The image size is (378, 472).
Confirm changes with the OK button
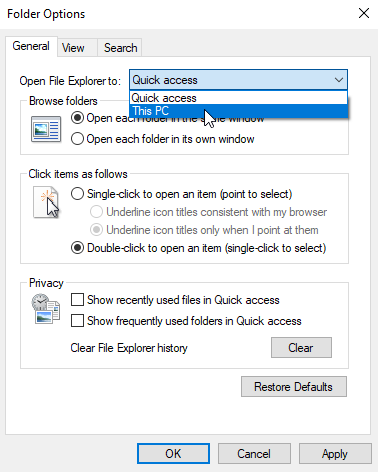(x=173, y=454)
